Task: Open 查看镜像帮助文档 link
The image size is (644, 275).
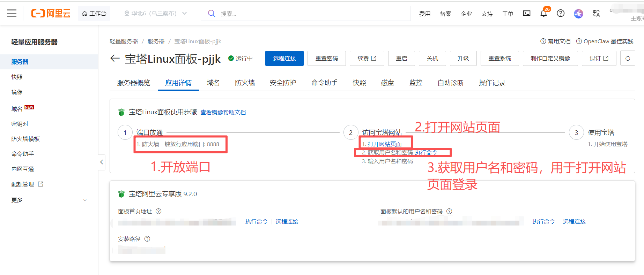Action: 223,112
